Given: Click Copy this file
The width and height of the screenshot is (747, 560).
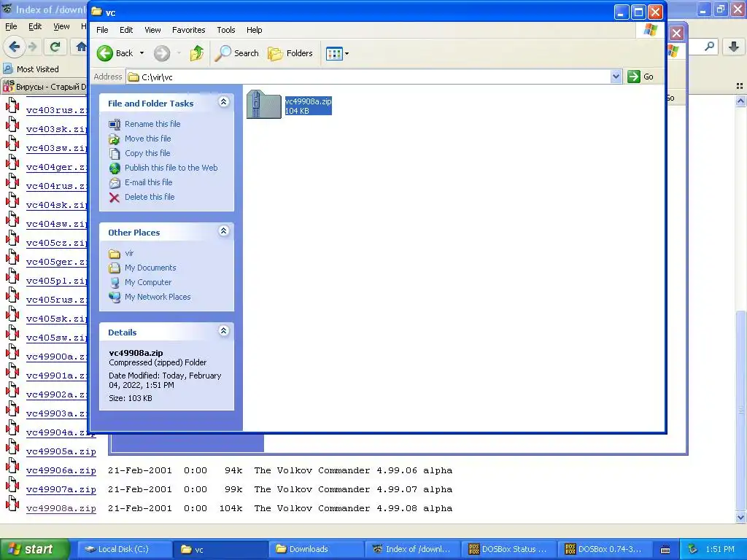Looking at the screenshot, I should [x=147, y=153].
